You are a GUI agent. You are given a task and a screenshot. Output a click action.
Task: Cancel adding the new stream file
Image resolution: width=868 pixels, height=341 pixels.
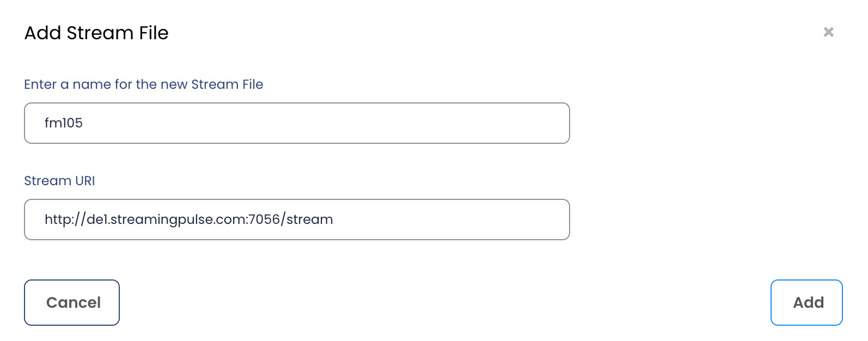(x=72, y=302)
